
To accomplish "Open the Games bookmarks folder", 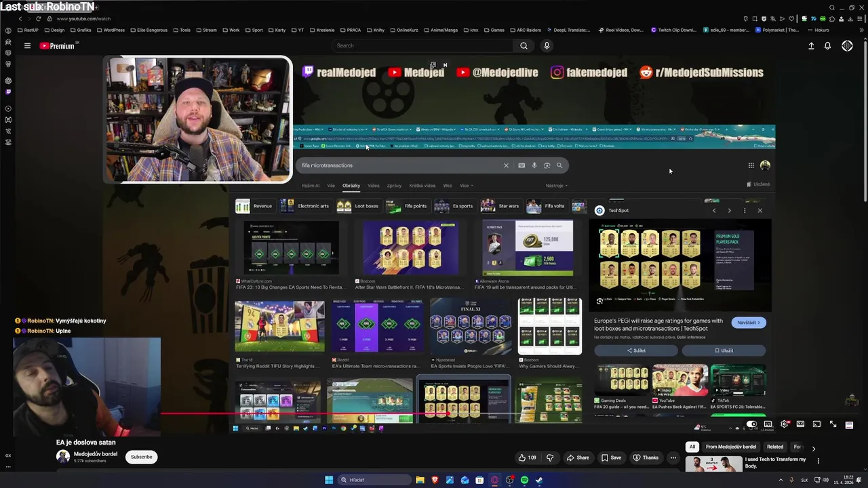I will 493,30.
